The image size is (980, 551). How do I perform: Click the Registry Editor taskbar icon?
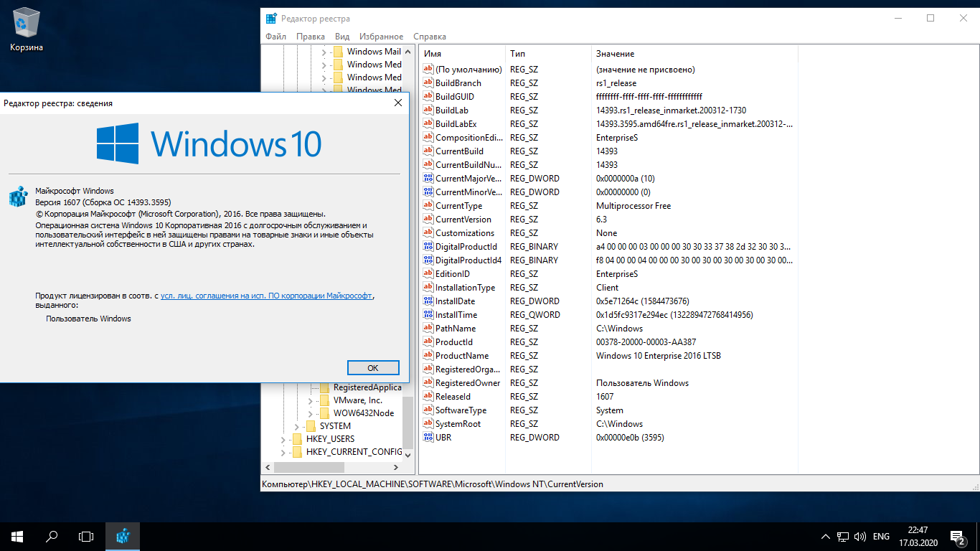coord(123,536)
